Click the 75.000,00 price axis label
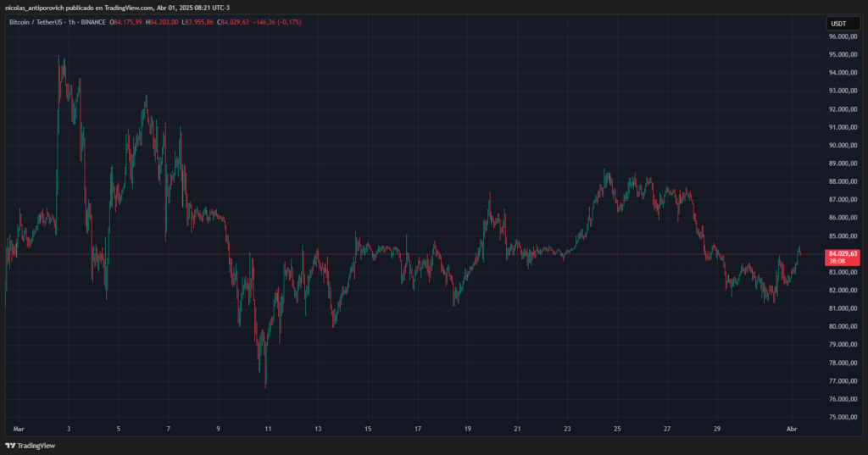The width and height of the screenshot is (868, 455). 843,418
